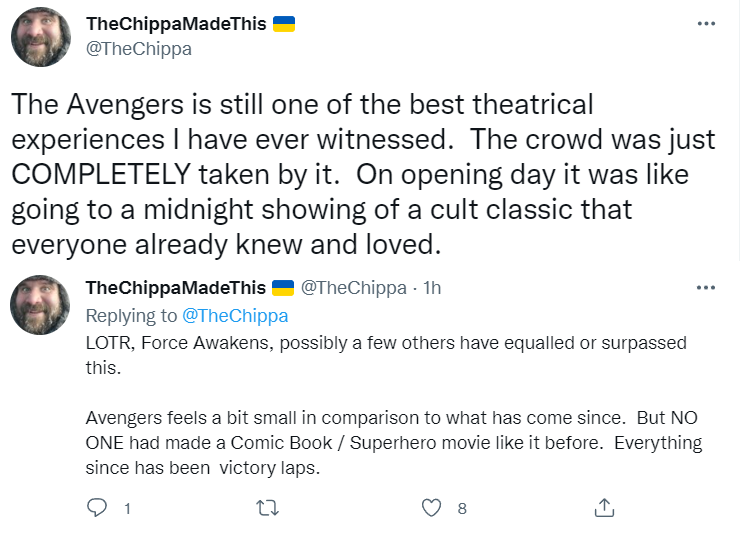Click the Ukraine flag beside the top display name

pos(284,24)
